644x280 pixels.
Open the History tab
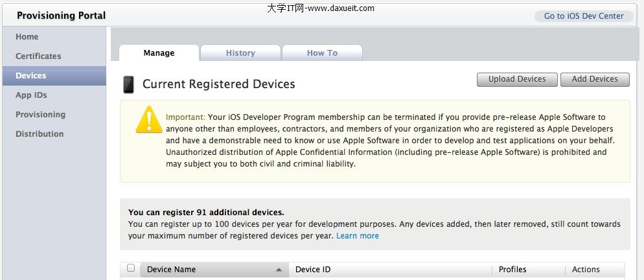(240, 53)
